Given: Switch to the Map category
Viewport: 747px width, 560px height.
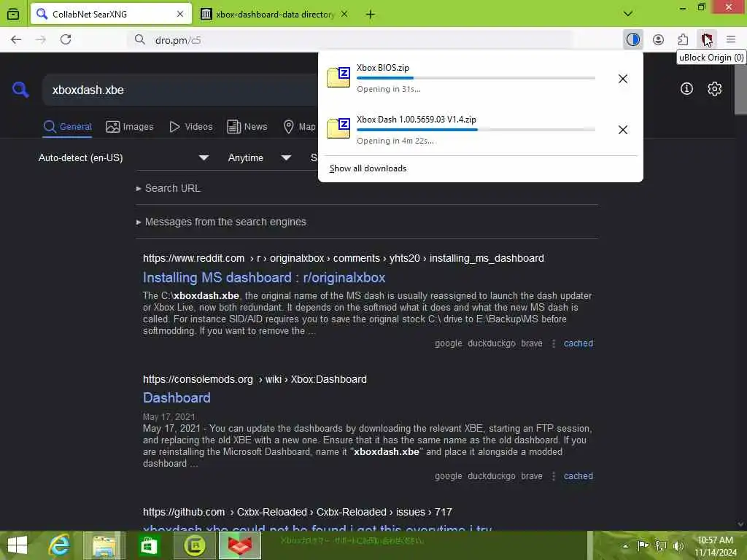Looking at the screenshot, I should (x=300, y=127).
